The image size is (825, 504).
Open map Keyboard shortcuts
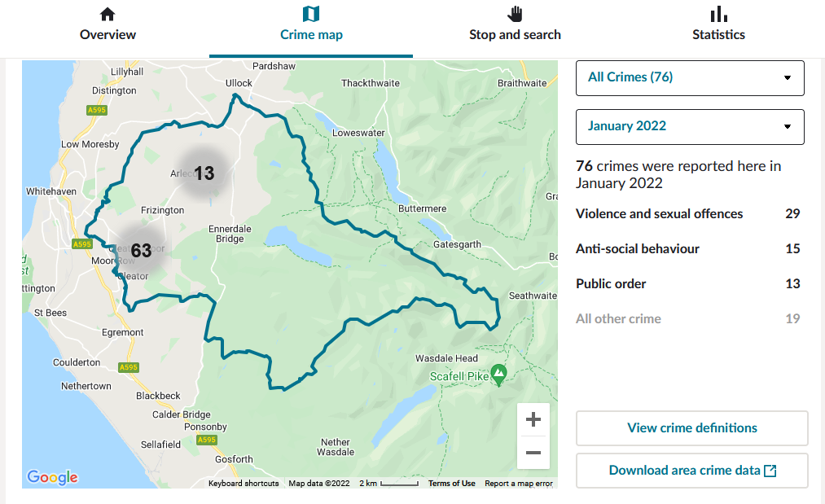coord(244,483)
